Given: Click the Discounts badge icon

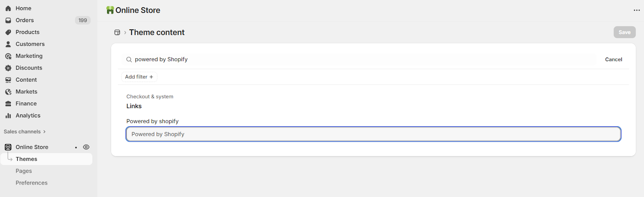Looking at the screenshot, I should pyautogui.click(x=8, y=68).
